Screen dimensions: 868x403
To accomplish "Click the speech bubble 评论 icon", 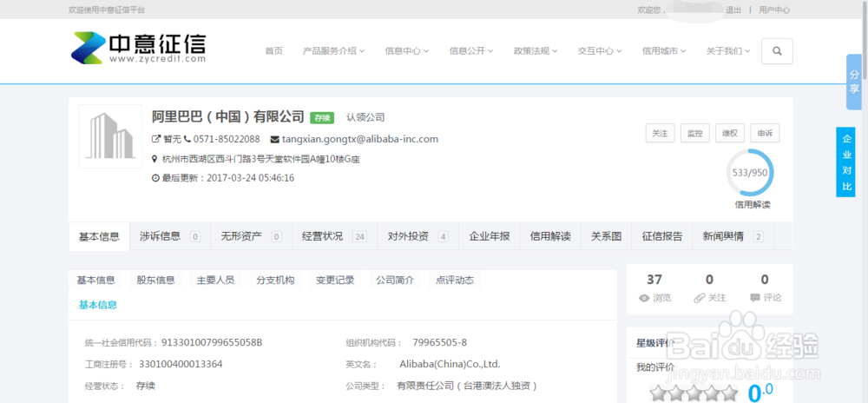I will [755, 298].
